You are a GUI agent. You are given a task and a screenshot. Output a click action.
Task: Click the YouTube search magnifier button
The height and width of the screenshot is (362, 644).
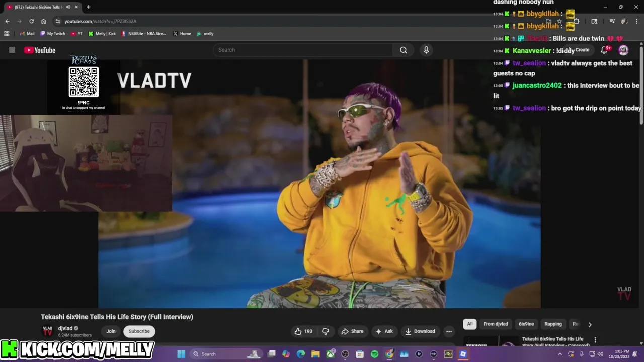(x=404, y=50)
